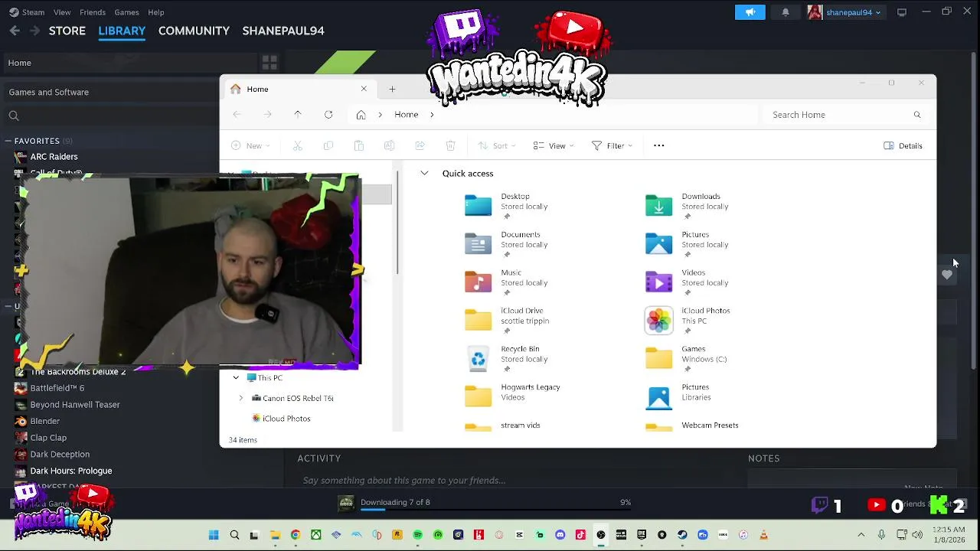Expand the breadcrumb chevron after Home
This screenshot has width=980, height=551.
pyautogui.click(x=432, y=115)
